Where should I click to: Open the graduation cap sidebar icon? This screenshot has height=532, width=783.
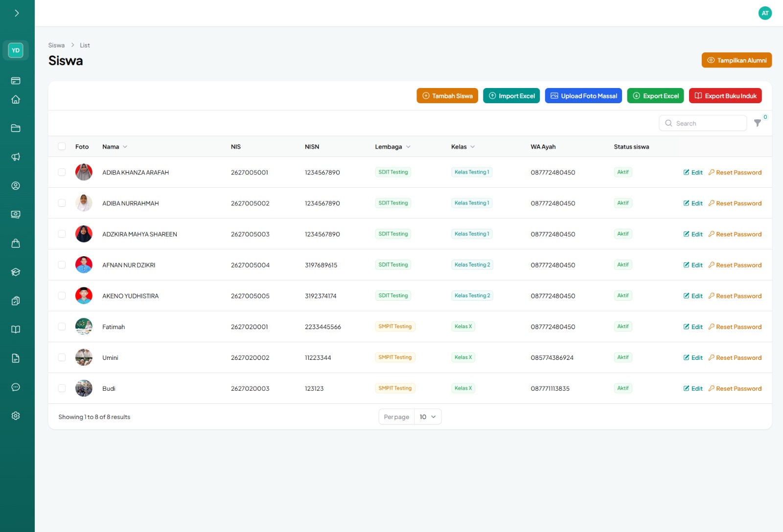pos(16,272)
